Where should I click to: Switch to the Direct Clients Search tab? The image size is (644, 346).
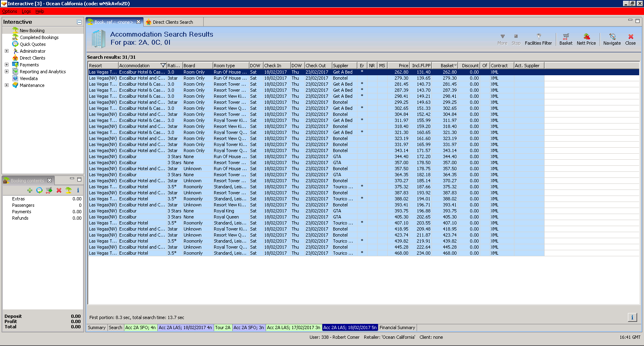tap(173, 22)
